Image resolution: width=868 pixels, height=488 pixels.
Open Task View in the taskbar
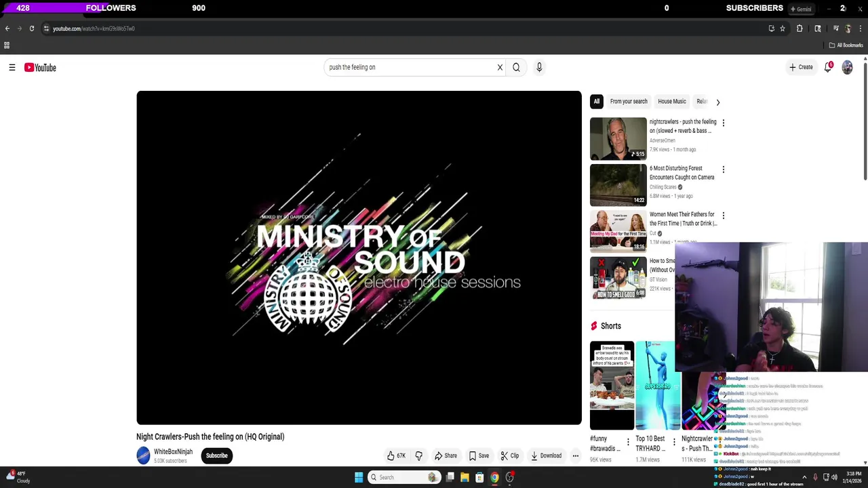450,477
